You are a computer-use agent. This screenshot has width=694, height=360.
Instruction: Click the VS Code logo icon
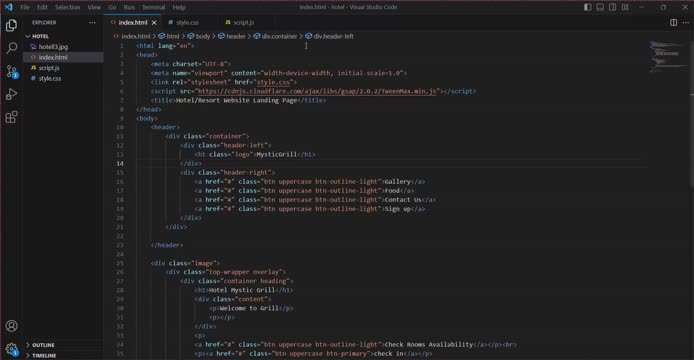(8, 7)
